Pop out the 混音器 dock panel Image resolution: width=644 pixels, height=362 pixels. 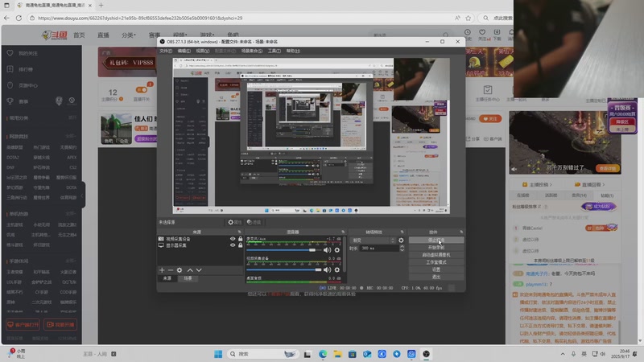click(343, 232)
